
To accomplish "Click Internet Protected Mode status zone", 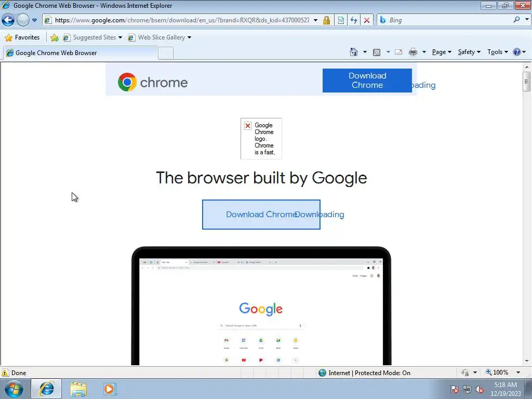I will click(x=364, y=373).
